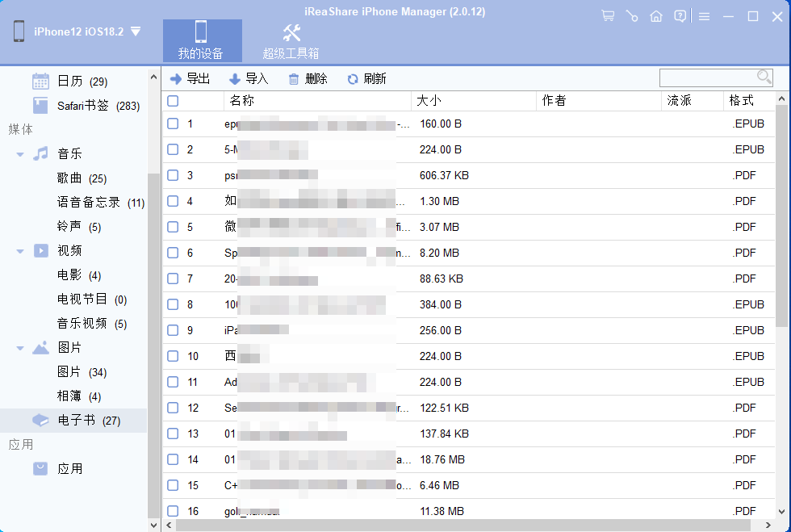Refresh the list with 刷新
Viewport: 791px width, 532px height.
366,79
